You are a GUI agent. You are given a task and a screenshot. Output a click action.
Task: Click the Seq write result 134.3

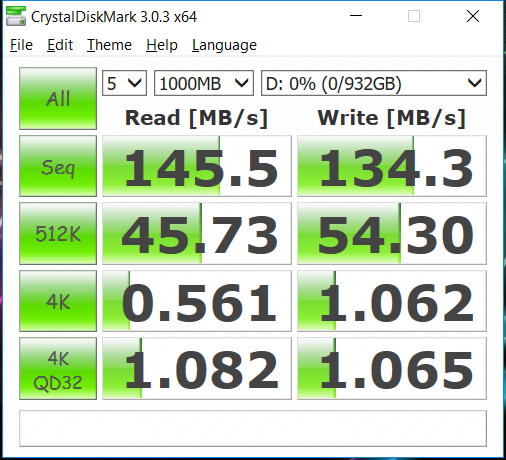(x=392, y=166)
